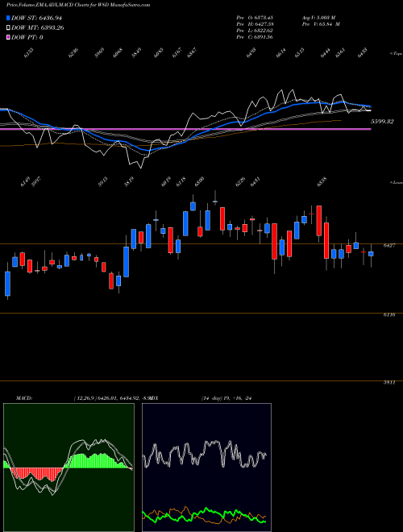
Task: Open the green MACD histogram panel
Action: (x=69, y=468)
